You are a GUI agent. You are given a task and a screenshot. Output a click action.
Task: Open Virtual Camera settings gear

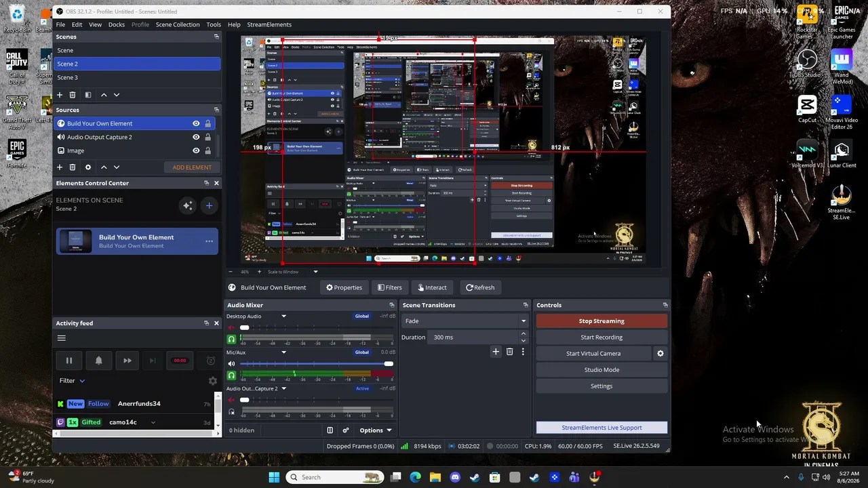tap(660, 354)
